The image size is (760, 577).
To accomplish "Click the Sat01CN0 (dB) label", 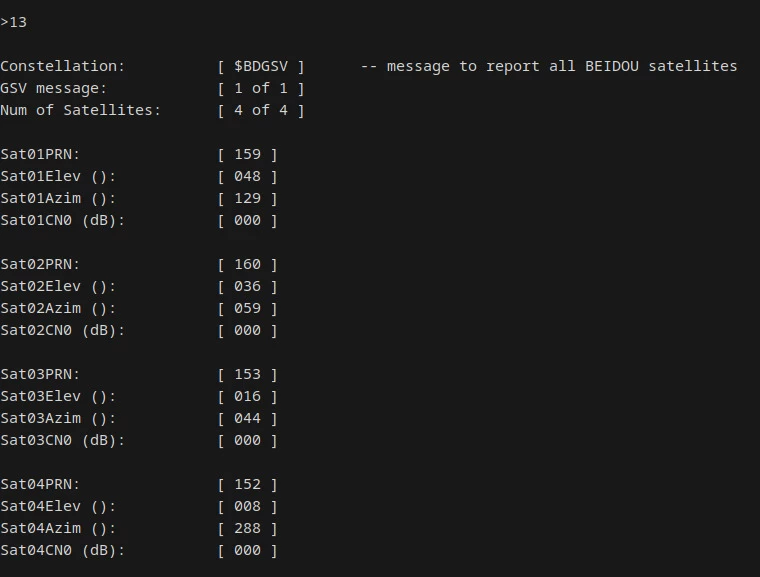I will click(63, 221).
